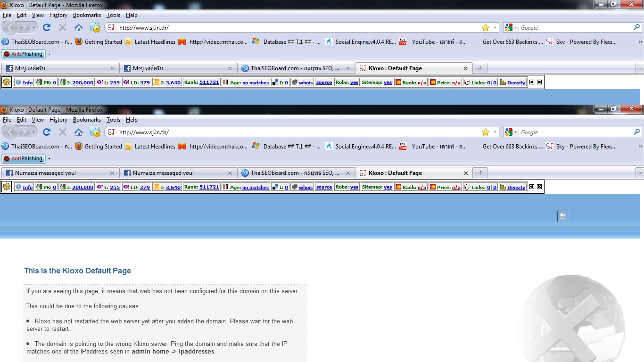Click the Robo: yes link in the upper window
The height and width of the screenshot is (362, 644).
(347, 82)
